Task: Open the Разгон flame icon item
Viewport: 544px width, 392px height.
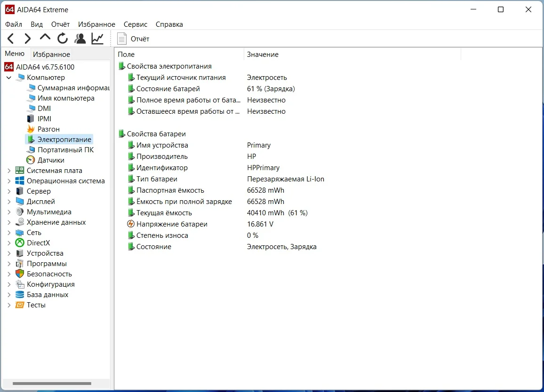Action: pyautogui.click(x=31, y=129)
